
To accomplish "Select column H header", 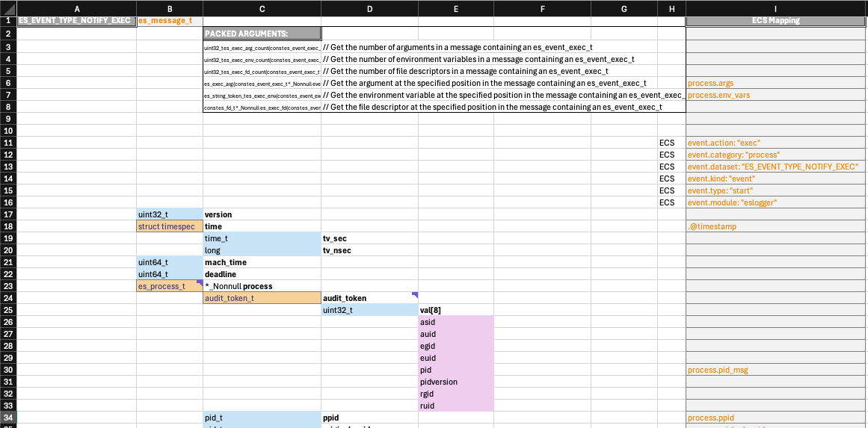I will click(672, 8).
